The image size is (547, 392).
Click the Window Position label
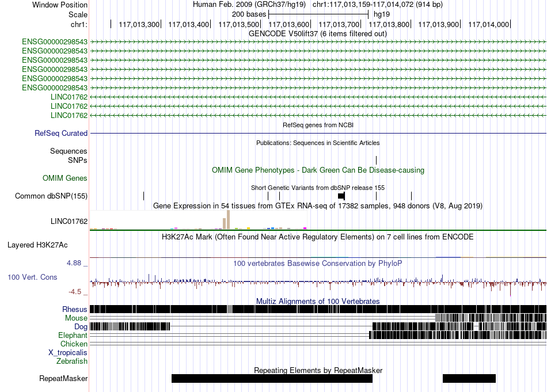click(x=60, y=5)
